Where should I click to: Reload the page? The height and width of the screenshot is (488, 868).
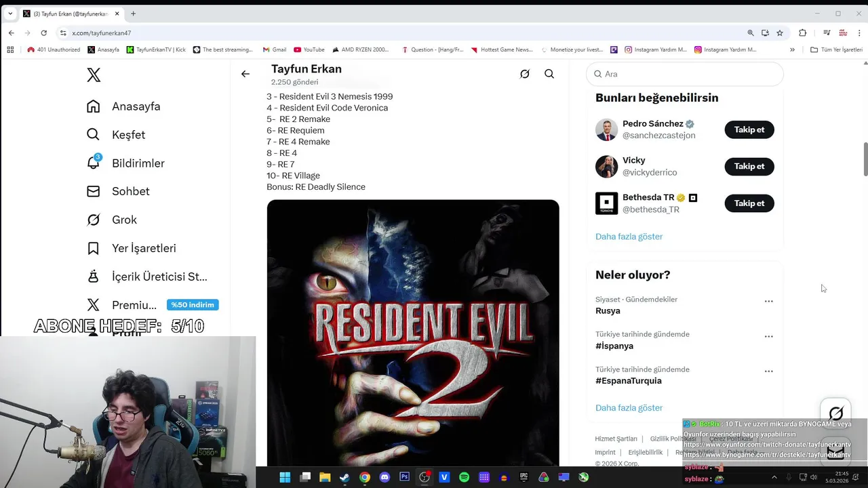(43, 33)
